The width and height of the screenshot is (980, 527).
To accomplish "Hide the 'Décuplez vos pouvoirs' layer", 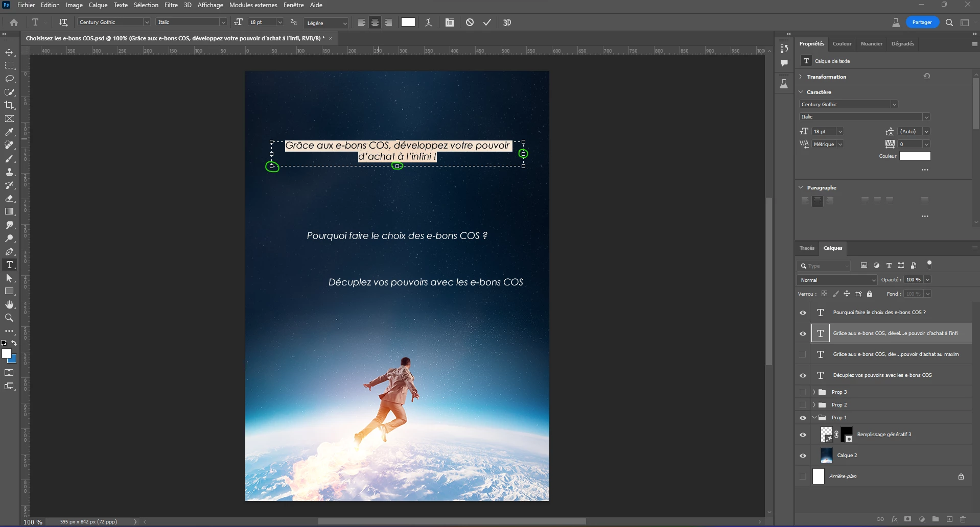I will point(803,375).
